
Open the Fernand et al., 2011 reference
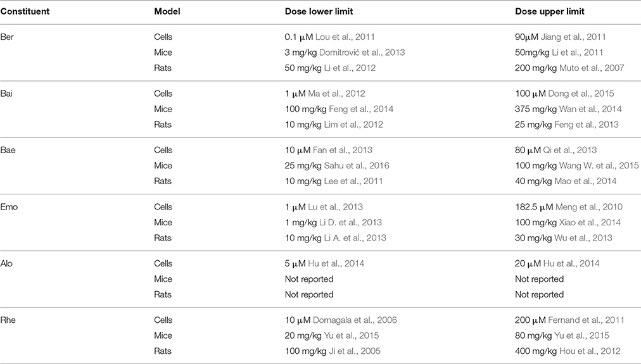(587, 320)
